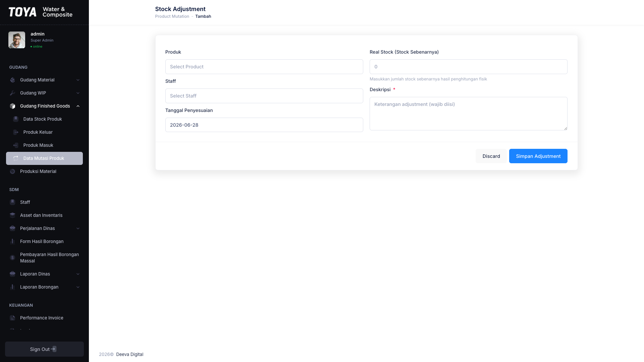This screenshot has height=362, width=644.
Task: Click the Performance Invoice document icon
Action: point(12,318)
